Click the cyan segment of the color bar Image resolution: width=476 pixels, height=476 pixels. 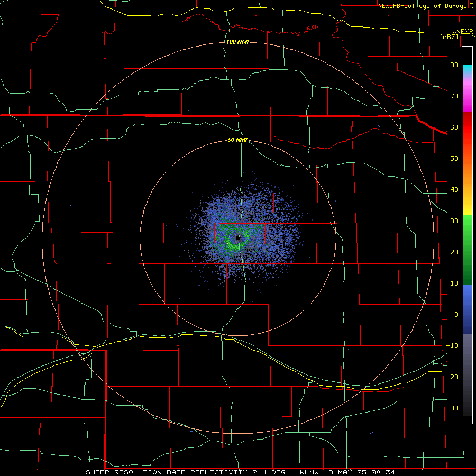(467, 69)
